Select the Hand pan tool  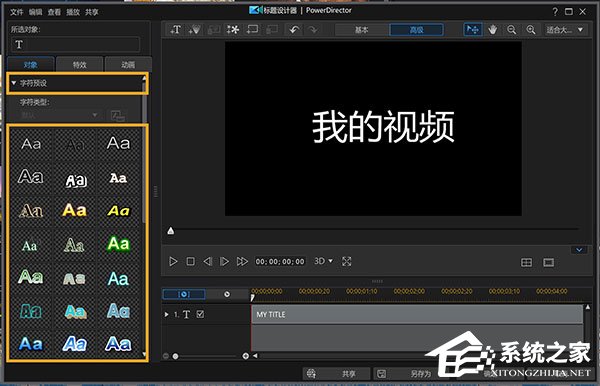click(492, 29)
